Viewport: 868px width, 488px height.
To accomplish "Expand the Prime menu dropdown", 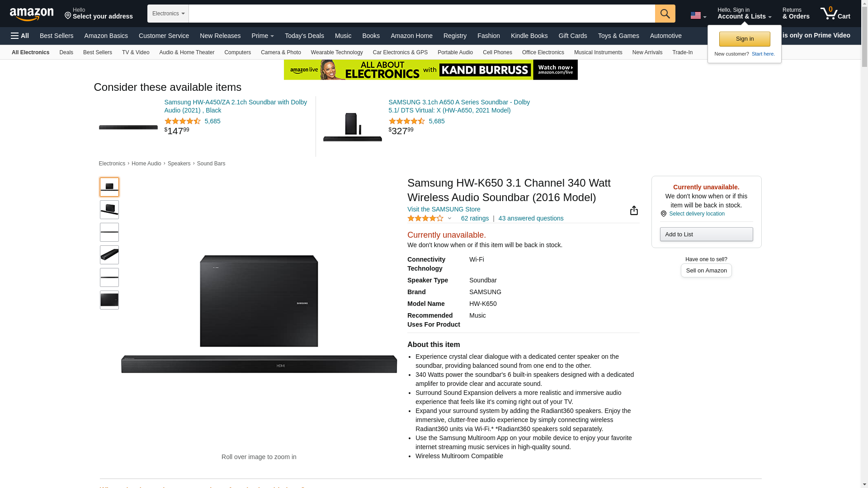I will tap(263, 36).
